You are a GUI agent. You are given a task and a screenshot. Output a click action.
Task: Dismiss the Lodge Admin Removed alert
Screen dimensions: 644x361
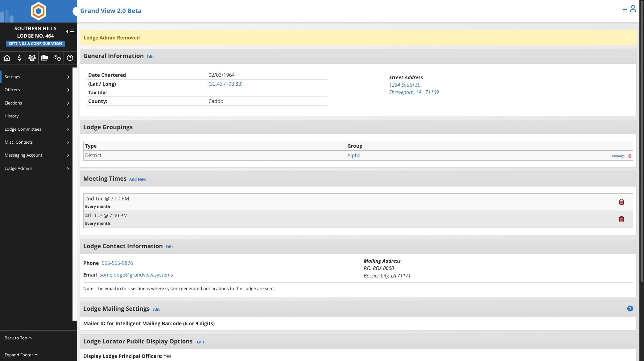(x=627, y=38)
